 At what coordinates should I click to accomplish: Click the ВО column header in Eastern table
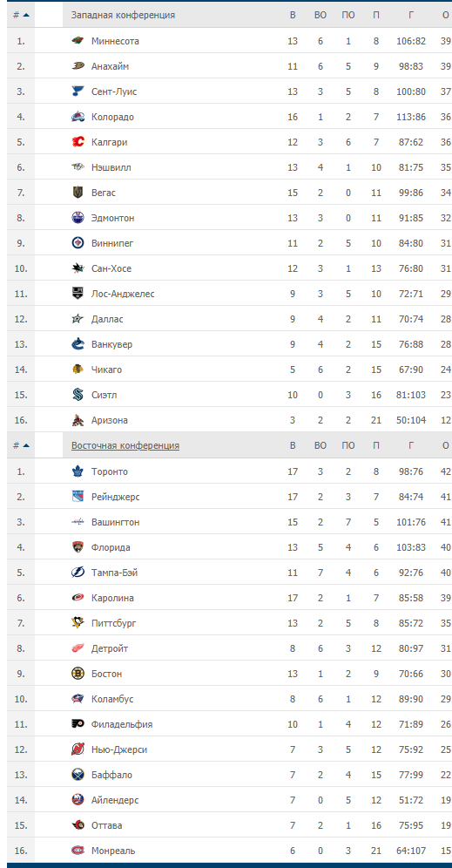click(320, 445)
